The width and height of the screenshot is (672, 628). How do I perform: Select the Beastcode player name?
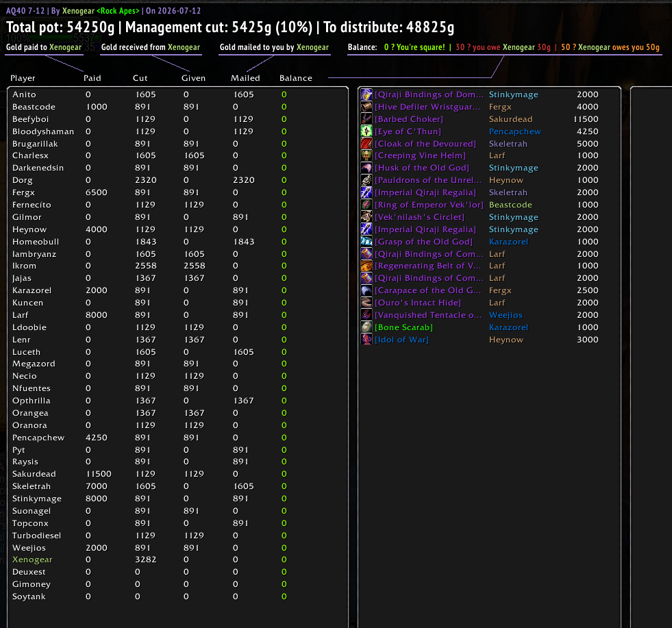pyautogui.click(x=34, y=107)
